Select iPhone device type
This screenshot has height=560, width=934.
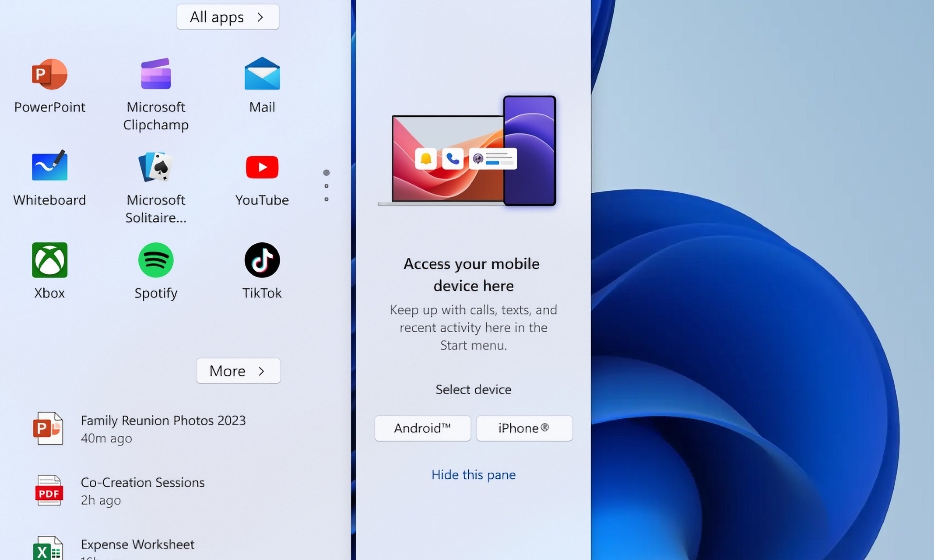click(524, 428)
